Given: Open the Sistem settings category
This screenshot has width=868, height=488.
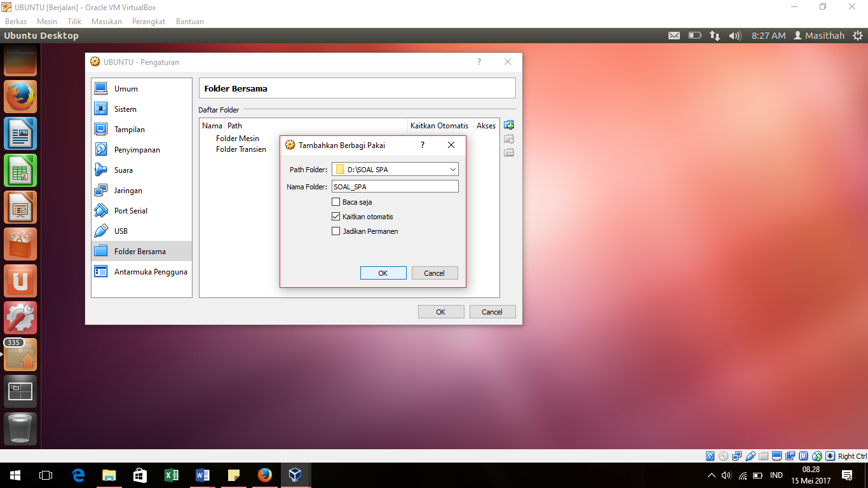Looking at the screenshot, I should (x=142, y=109).
